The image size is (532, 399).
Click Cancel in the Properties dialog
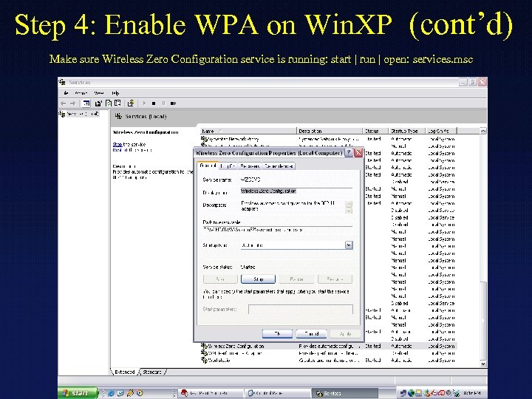click(x=312, y=334)
